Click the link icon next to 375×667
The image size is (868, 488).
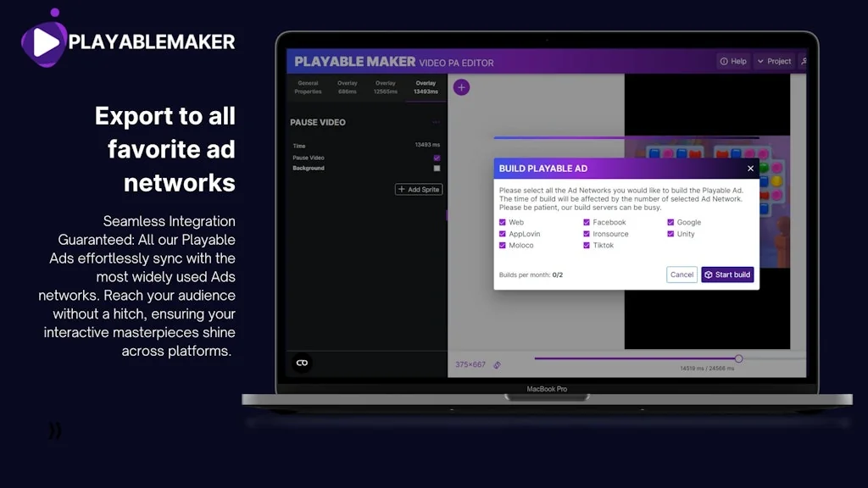[x=498, y=364]
